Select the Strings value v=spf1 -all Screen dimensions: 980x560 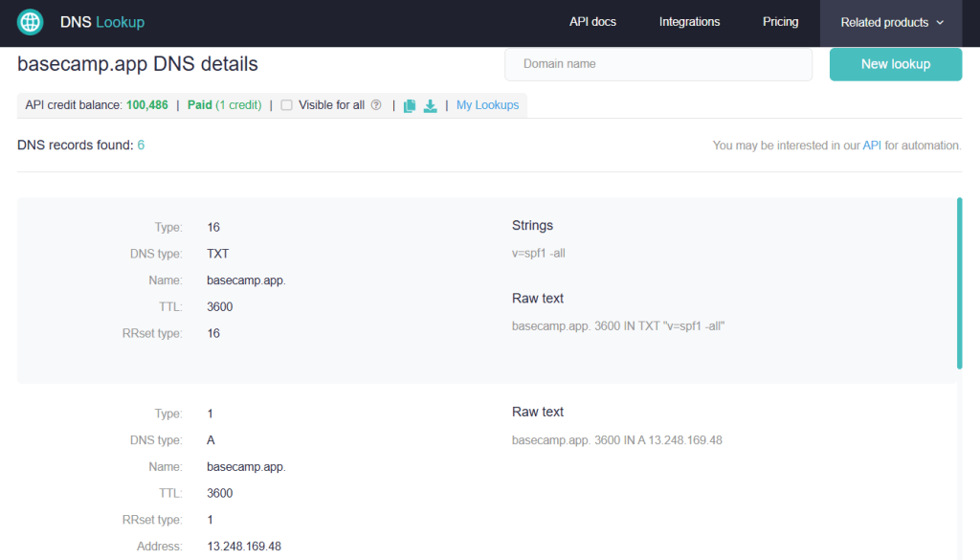tap(538, 253)
